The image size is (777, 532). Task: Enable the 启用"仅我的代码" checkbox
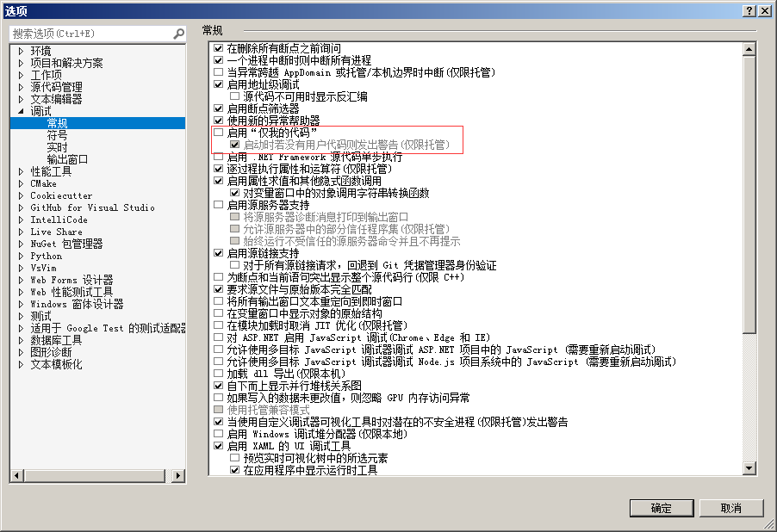[219, 131]
